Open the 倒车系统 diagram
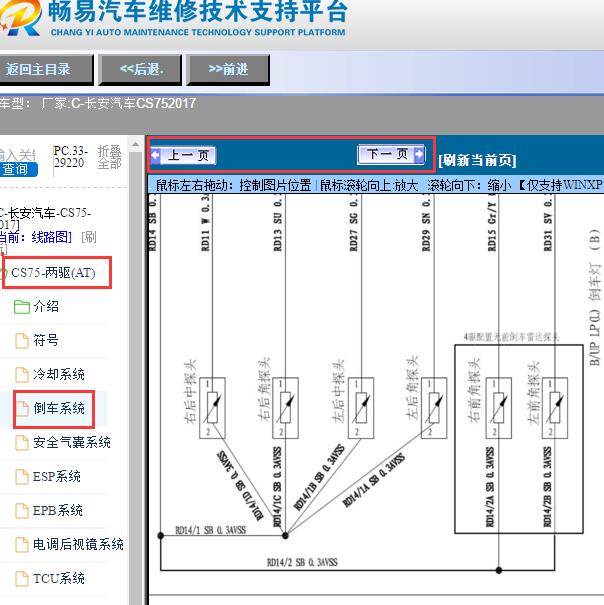Image resolution: width=604 pixels, height=605 pixels. coord(59,408)
